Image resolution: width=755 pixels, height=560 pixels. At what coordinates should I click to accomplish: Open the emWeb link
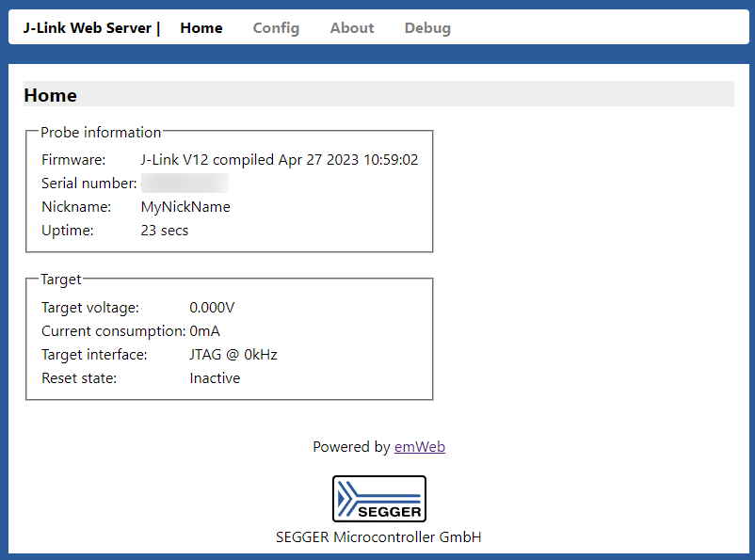click(x=420, y=446)
